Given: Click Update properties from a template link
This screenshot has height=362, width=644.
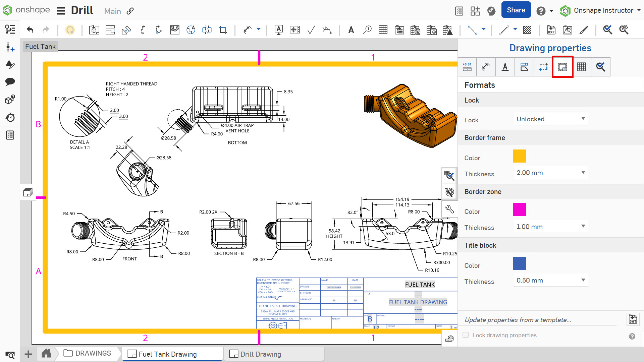Looking at the screenshot, I should 519,319.
